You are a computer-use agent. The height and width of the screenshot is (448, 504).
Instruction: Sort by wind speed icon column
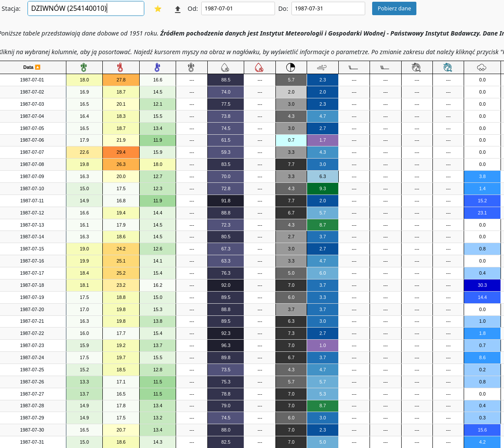coord(322,68)
